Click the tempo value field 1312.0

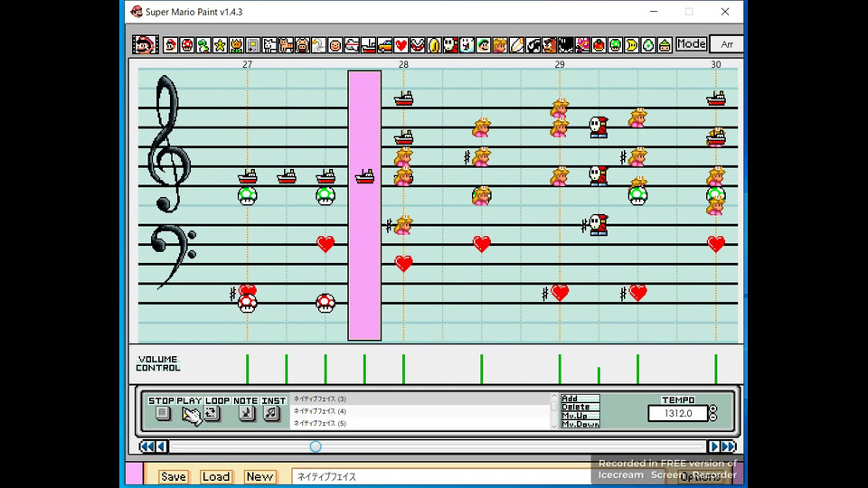pos(678,413)
